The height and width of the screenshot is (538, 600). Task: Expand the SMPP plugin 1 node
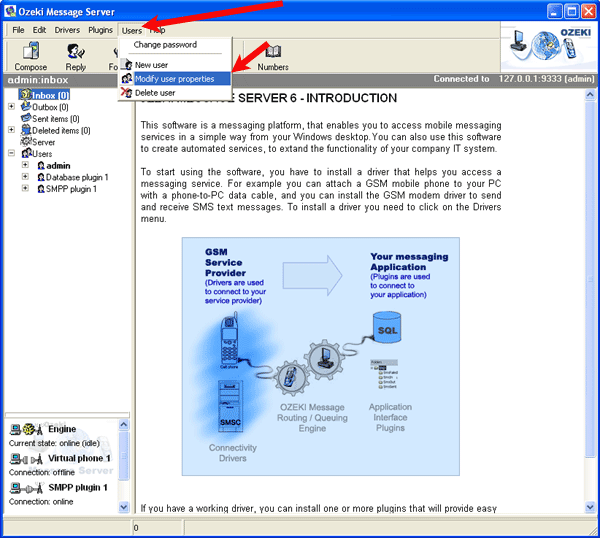(x=25, y=188)
